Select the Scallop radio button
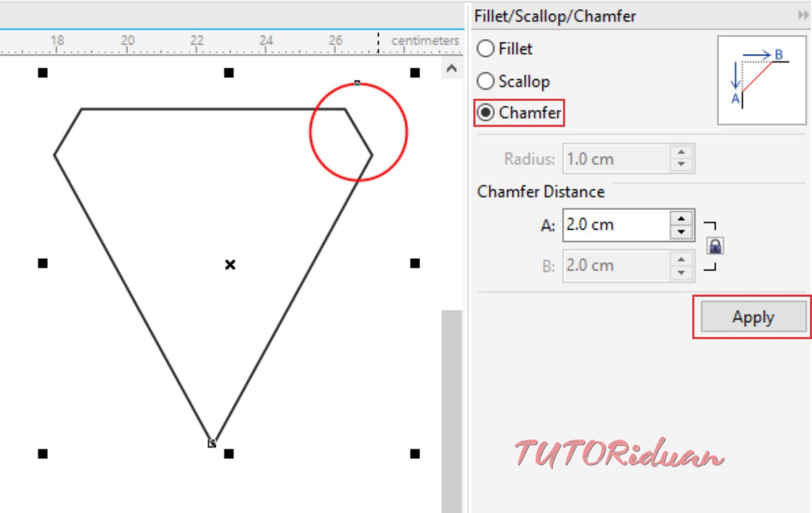This screenshot has height=513, width=812. (486, 81)
